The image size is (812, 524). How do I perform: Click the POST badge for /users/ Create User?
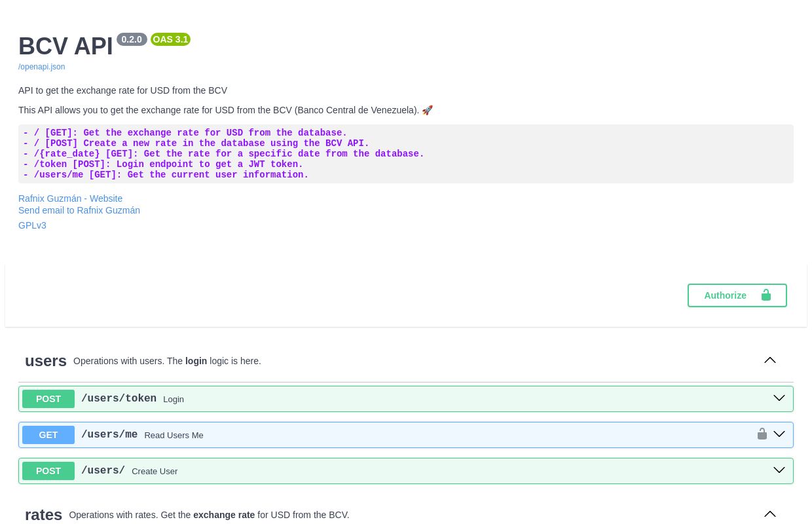48,471
